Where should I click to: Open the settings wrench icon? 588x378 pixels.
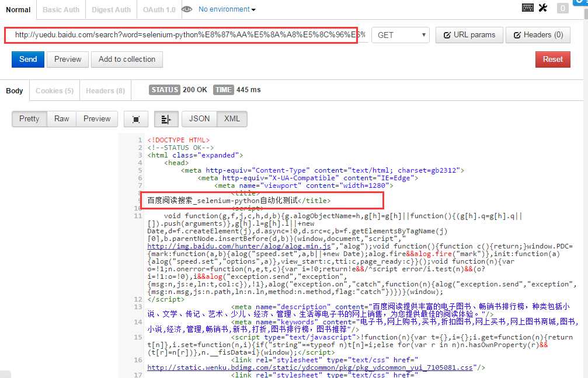coord(543,8)
